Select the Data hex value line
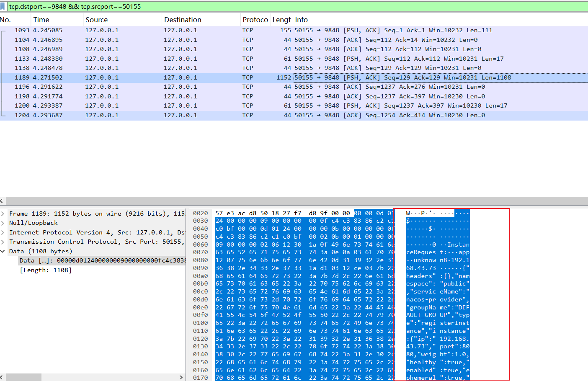 [x=101, y=260]
